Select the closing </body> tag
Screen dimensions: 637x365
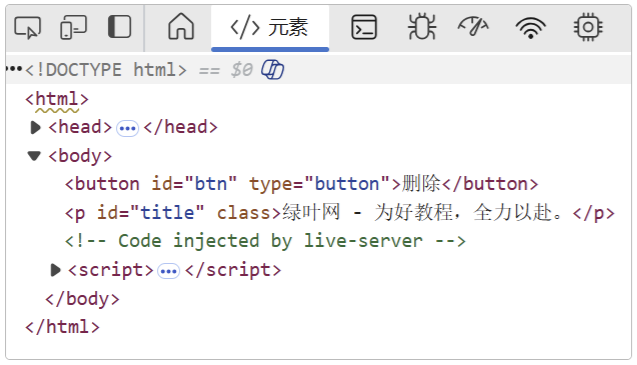[82, 299]
